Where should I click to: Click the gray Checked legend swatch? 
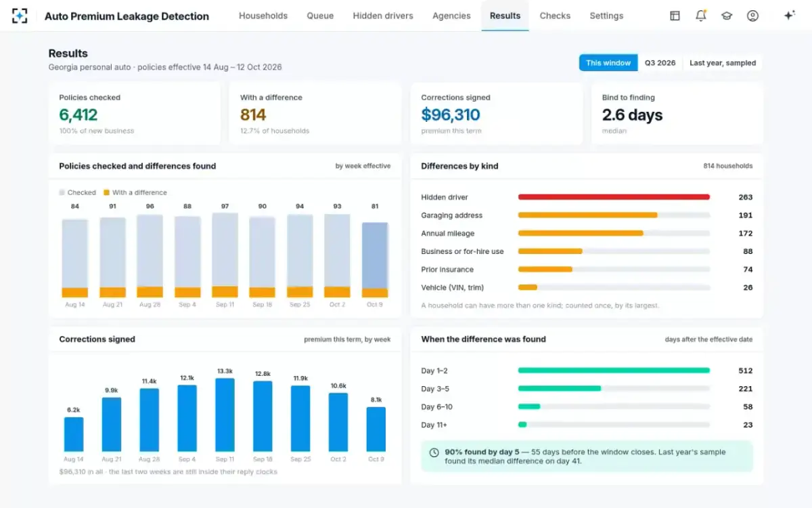[x=62, y=192]
